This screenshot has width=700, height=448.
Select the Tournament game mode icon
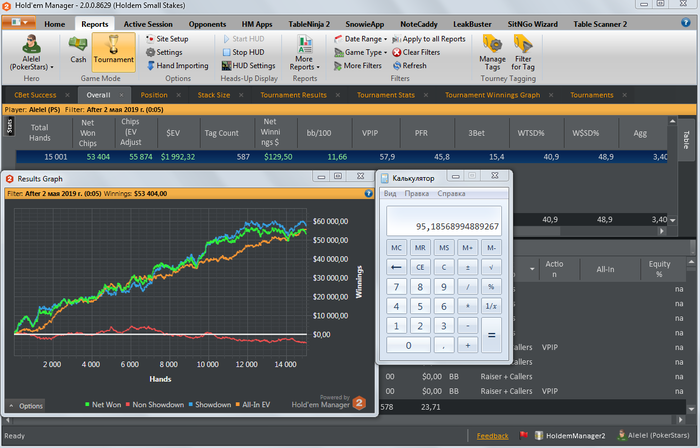click(113, 50)
